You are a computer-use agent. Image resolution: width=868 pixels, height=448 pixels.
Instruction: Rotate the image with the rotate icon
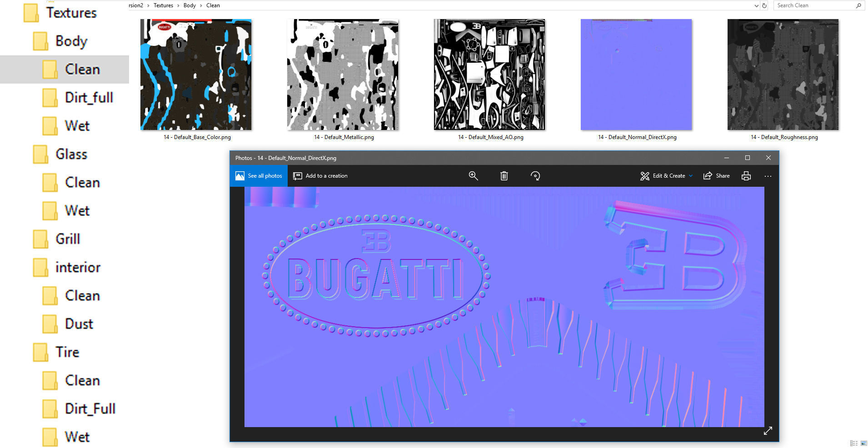point(535,176)
